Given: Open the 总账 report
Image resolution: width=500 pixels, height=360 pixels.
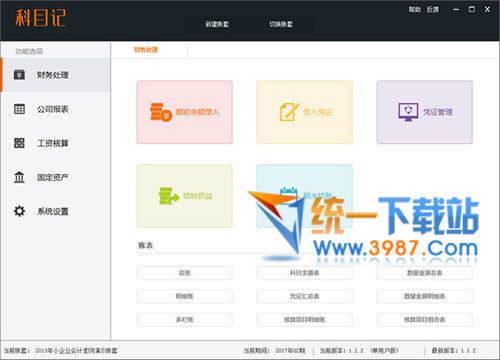Looking at the screenshot, I should [x=184, y=273].
